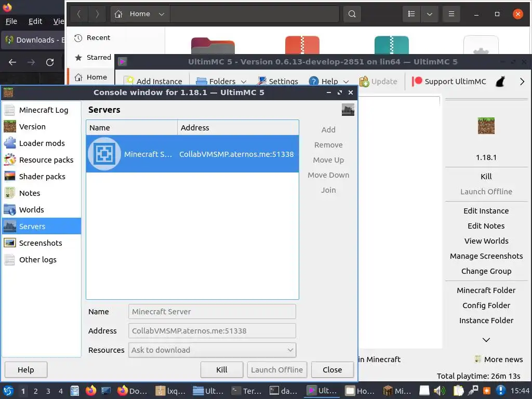The height and width of the screenshot is (399, 532).
Task: Click the Join server button
Action: [328, 190]
